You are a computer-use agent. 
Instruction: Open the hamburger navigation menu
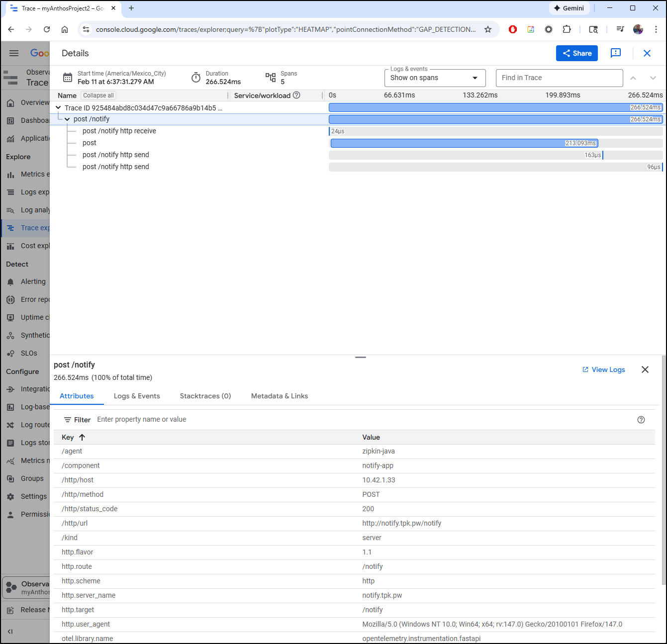[14, 53]
